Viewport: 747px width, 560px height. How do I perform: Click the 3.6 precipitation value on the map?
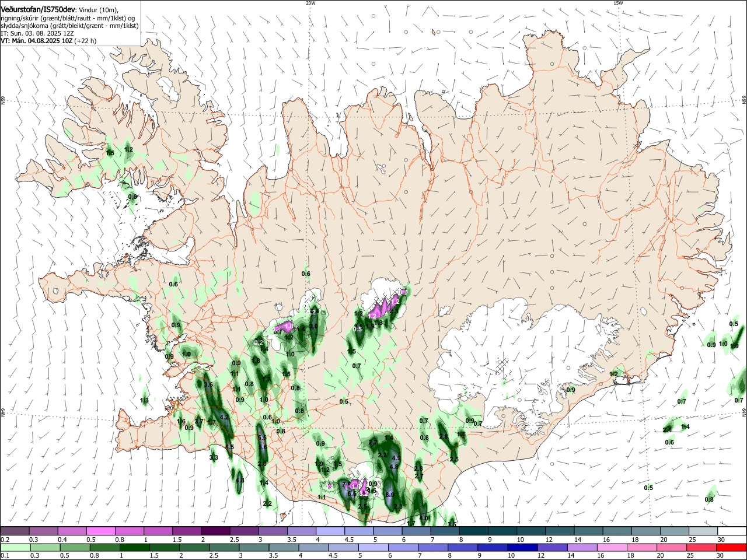click(x=208, y=386)
